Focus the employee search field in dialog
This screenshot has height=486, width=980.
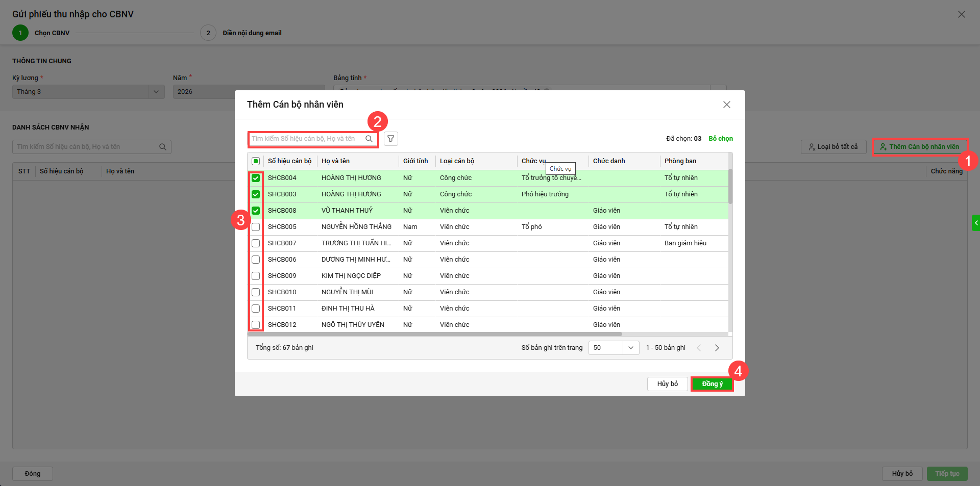tap(306, 139)
